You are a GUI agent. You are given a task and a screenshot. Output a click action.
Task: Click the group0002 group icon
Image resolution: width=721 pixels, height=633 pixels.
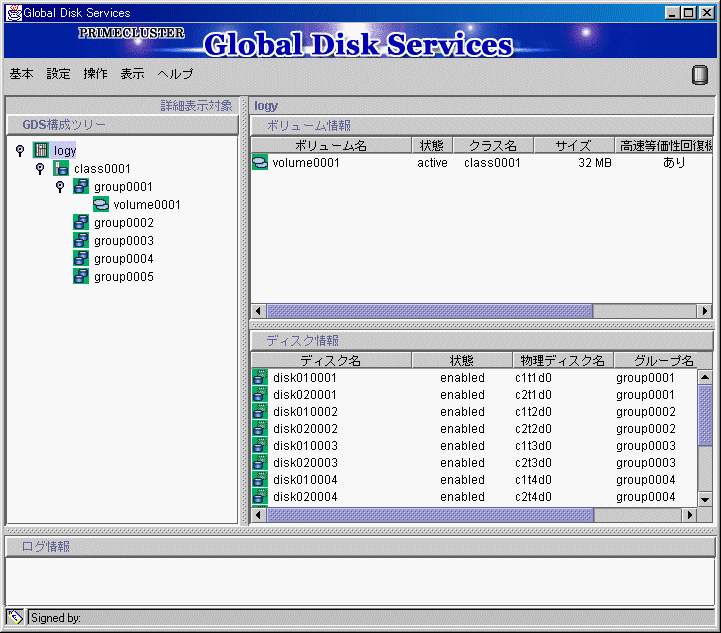pos(81,222)
